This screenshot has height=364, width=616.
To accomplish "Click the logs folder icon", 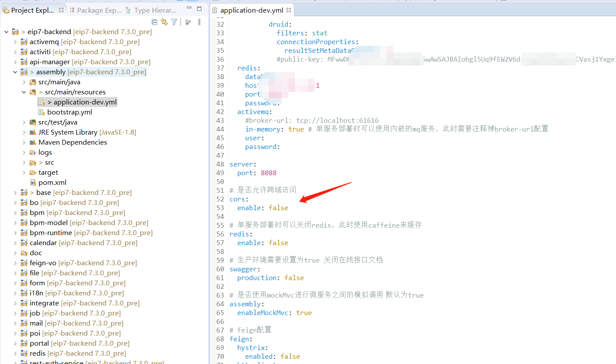I will (33, 153).
